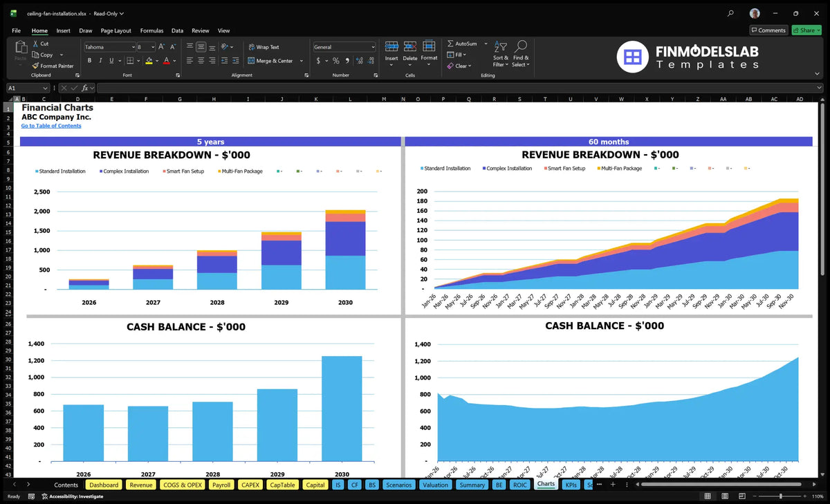Open the Tahoma font name dropdown
The width and height of the screenshot is (830, 504).
click(132, 47)
